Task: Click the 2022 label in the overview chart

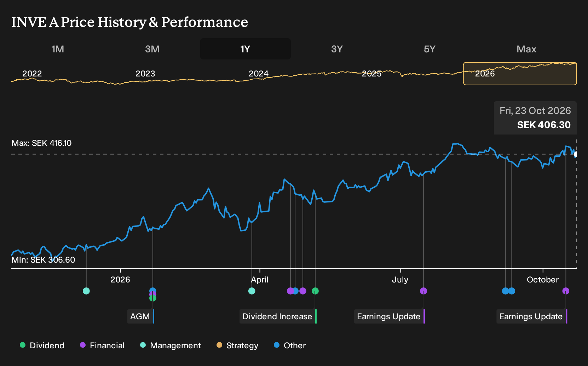Action: pyautogui.click(x=32, y=74)
